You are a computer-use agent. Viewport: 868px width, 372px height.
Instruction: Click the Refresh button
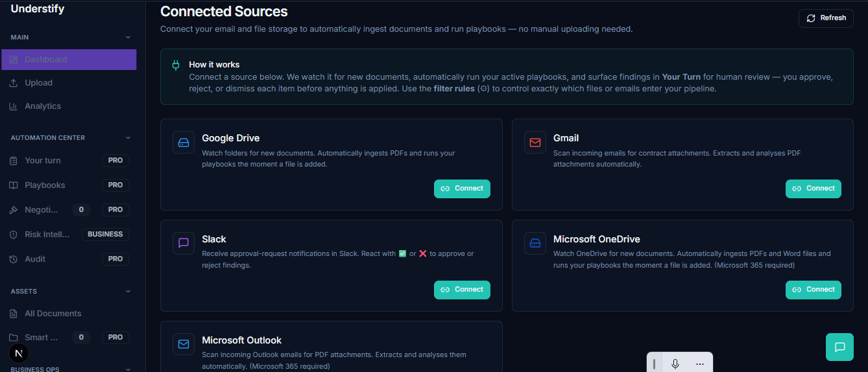826,18
